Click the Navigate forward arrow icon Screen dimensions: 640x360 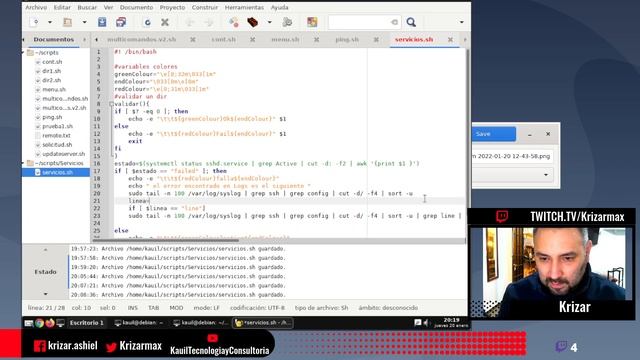209,22
